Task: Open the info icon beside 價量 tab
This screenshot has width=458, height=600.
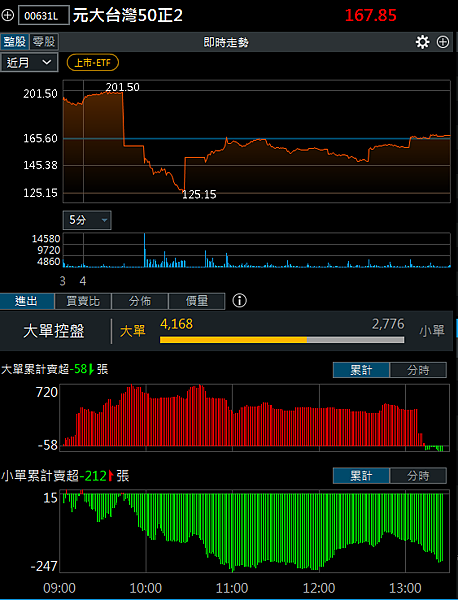Action: coord(240,301)
